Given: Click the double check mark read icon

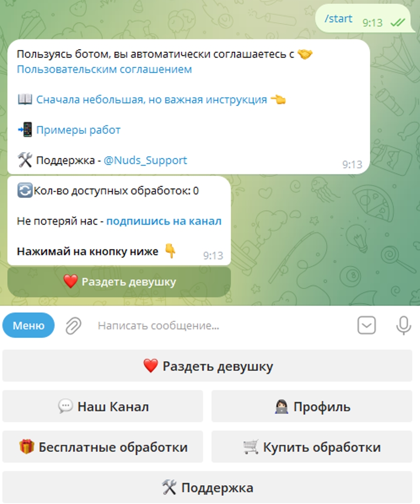Looking at the screenshot, I should tap(398, 22).
